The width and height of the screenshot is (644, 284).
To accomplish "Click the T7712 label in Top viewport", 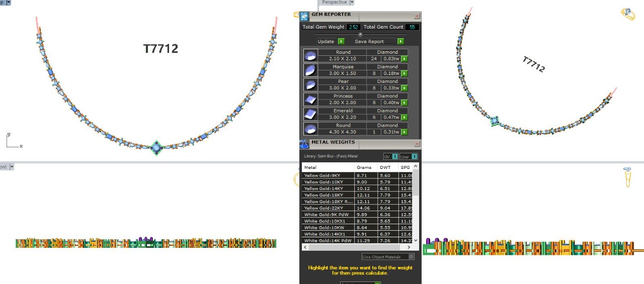I will pyautogui.click(x=160, y=49).
